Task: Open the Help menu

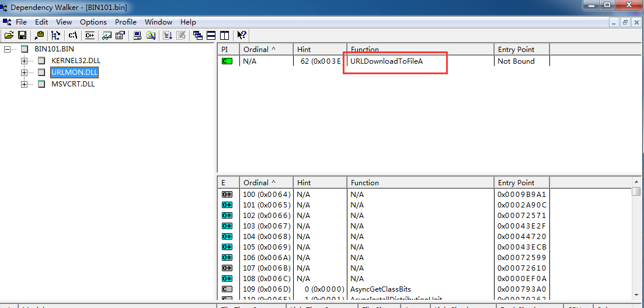Action: [188, 22]
